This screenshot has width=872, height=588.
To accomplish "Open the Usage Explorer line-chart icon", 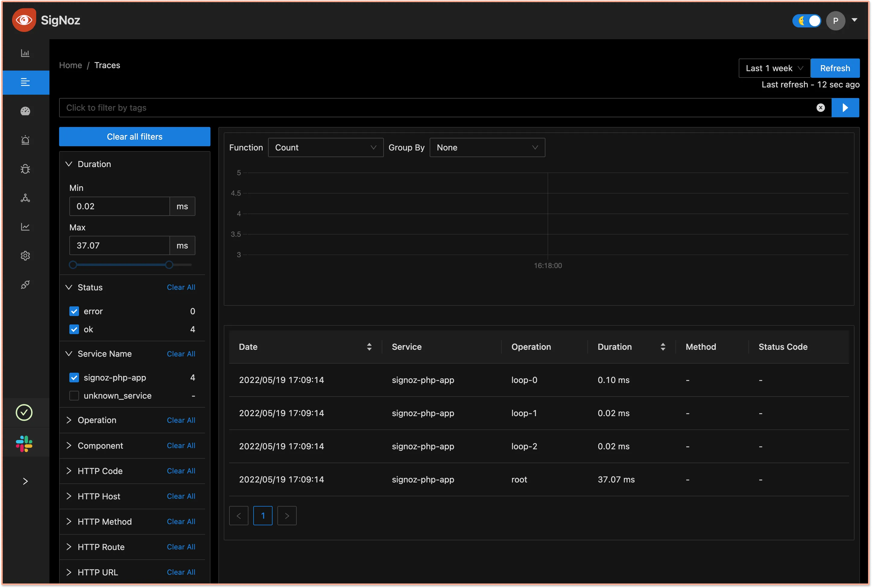I will [25, 226].
